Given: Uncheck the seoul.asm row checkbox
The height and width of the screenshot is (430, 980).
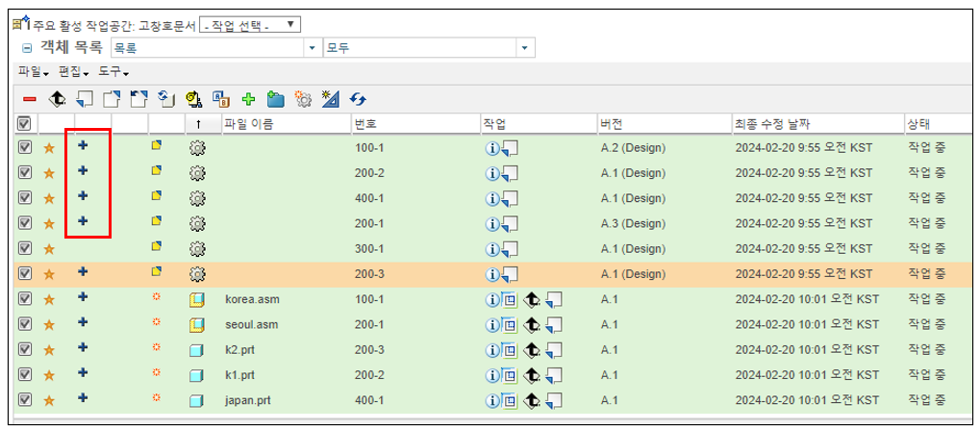Looking at the screenshot, I should click(x=25, y=324).
